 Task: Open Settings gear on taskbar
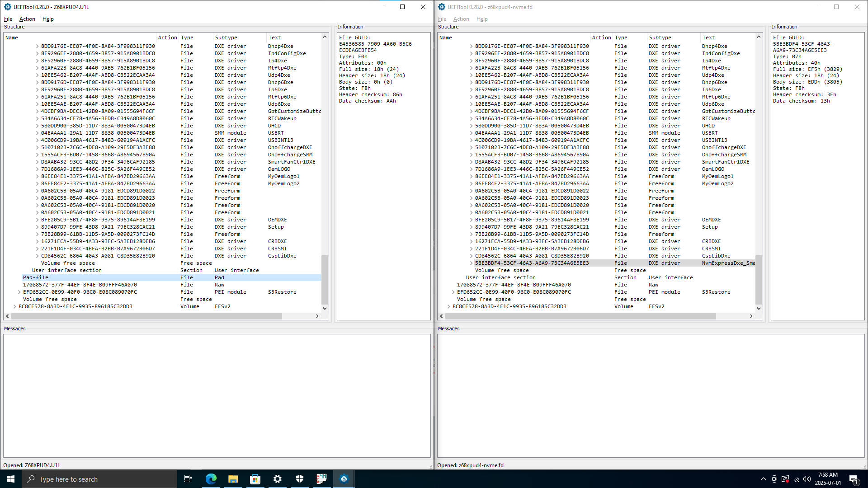(x=277, y=479)
